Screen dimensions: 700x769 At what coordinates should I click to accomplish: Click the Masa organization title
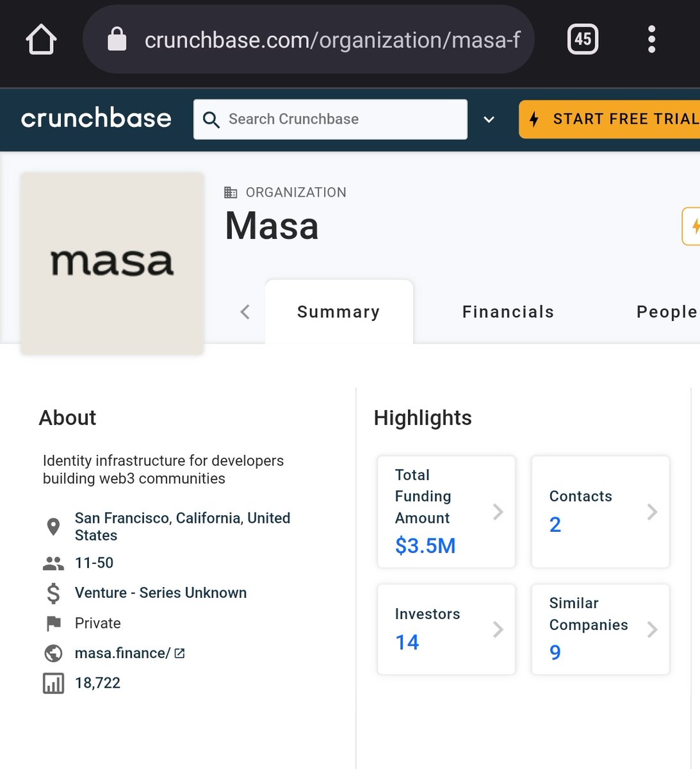point(272,226)
